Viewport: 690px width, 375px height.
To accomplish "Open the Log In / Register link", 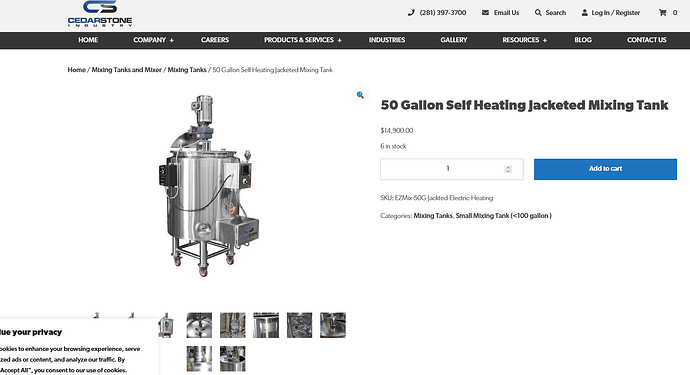I will (x=616, y=13).
